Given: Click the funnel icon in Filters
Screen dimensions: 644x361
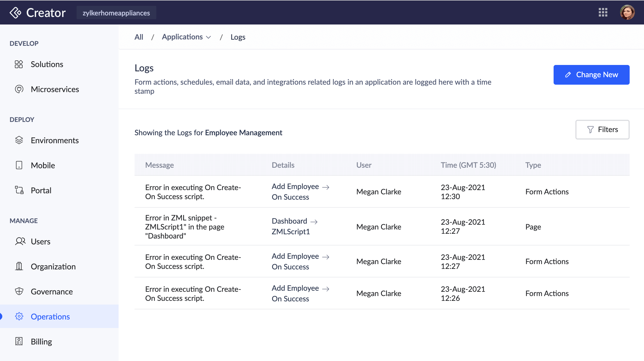Looking at the screenshot, I should 590,130.
